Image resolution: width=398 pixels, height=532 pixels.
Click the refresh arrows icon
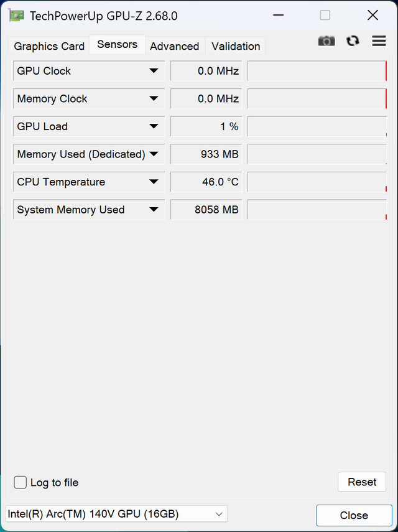pos(353,41)
